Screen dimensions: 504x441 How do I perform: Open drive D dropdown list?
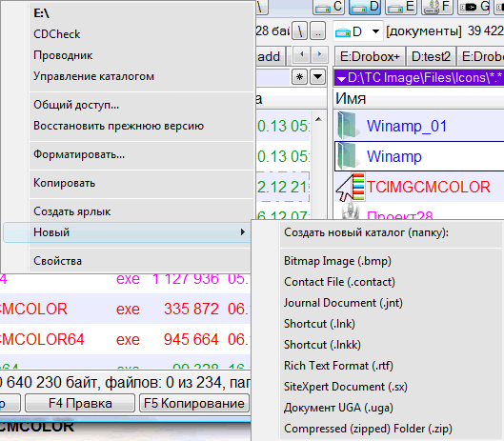(357, 31)
